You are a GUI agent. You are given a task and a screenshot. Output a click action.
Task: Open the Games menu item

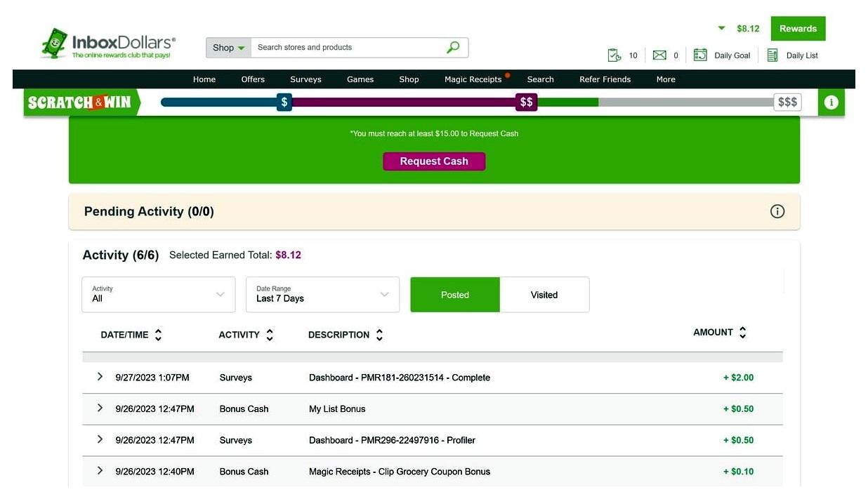pyautogui.click(x=360, y=79)
